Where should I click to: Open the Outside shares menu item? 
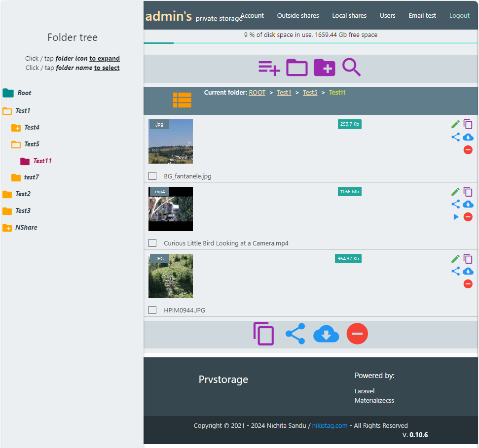click(298, 16)
